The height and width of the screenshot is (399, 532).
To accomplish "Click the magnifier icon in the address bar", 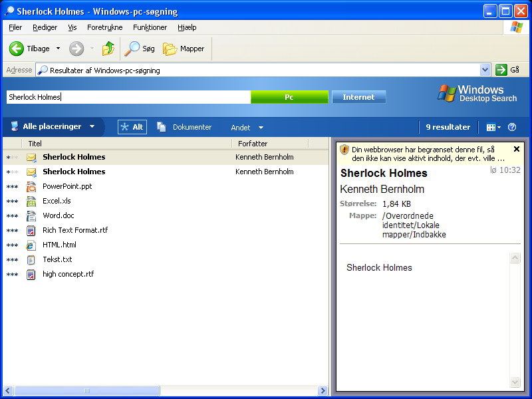I will point(43,70).
